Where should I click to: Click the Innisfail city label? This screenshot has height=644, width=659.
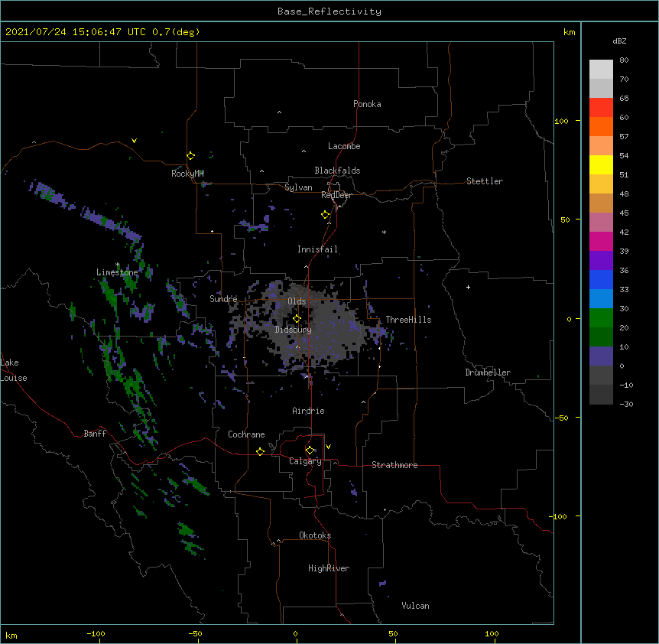[317, 249]
